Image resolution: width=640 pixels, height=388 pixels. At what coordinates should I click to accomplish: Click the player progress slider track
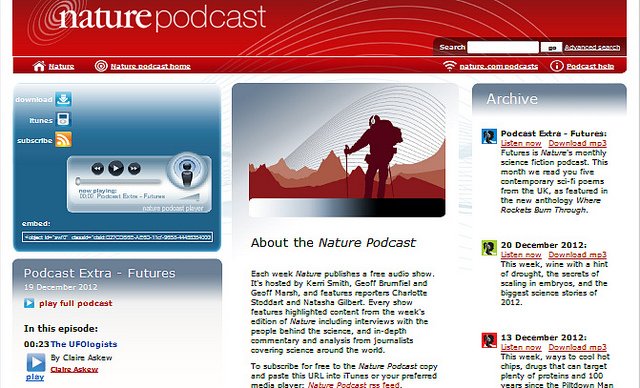click(118, 181)
